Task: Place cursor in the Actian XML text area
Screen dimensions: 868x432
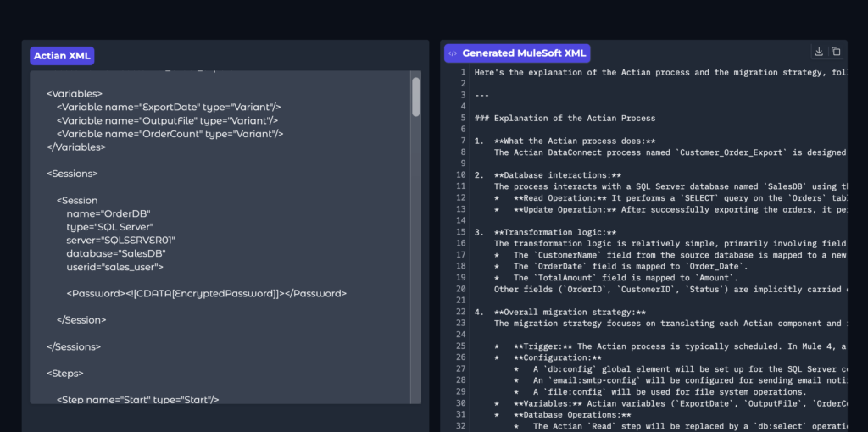Action: coord(220,236)
